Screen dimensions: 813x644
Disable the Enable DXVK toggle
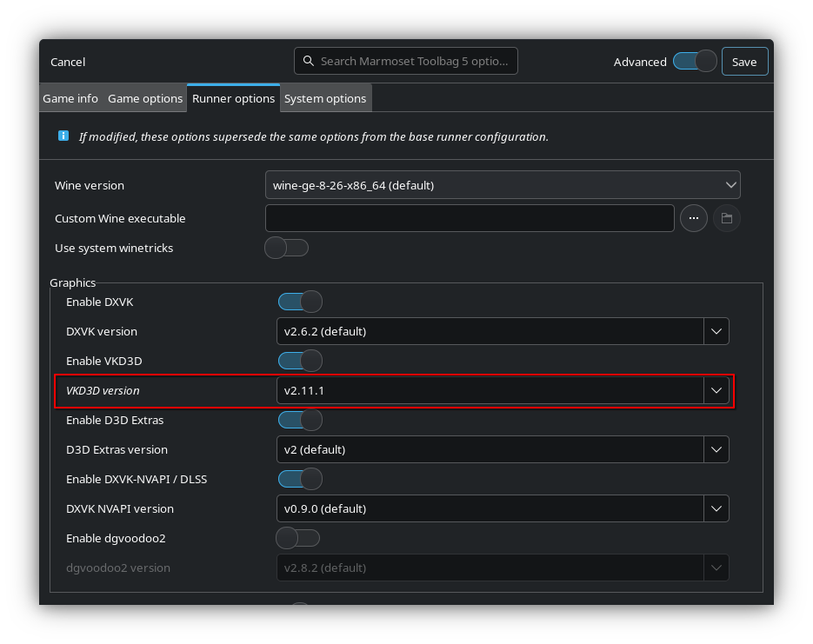[300, 302]
